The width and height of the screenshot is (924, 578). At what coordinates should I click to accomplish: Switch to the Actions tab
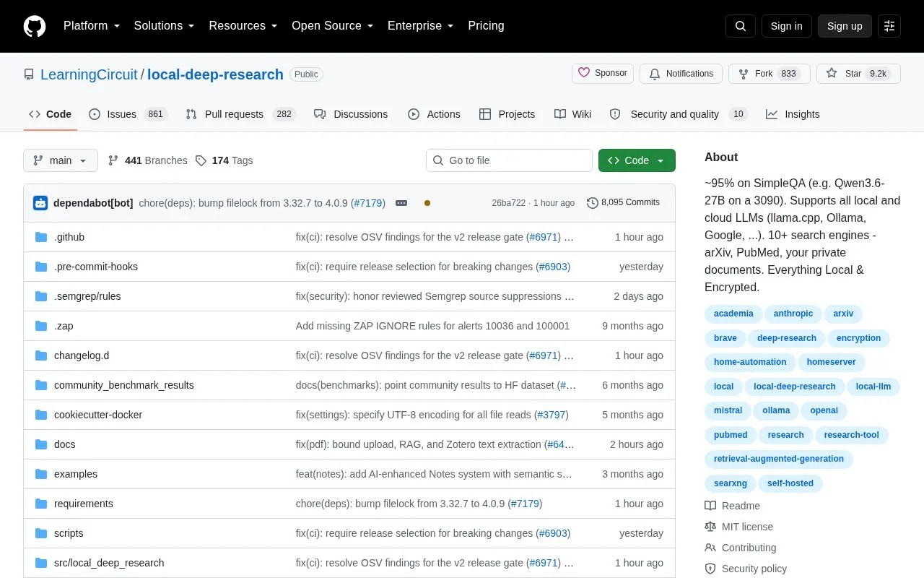tap(434, 114)
